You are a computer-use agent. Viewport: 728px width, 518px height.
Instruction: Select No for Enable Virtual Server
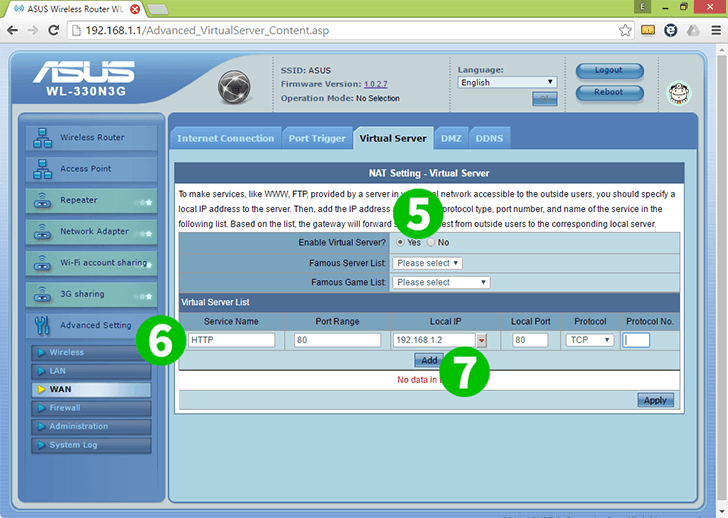point(431,242)
